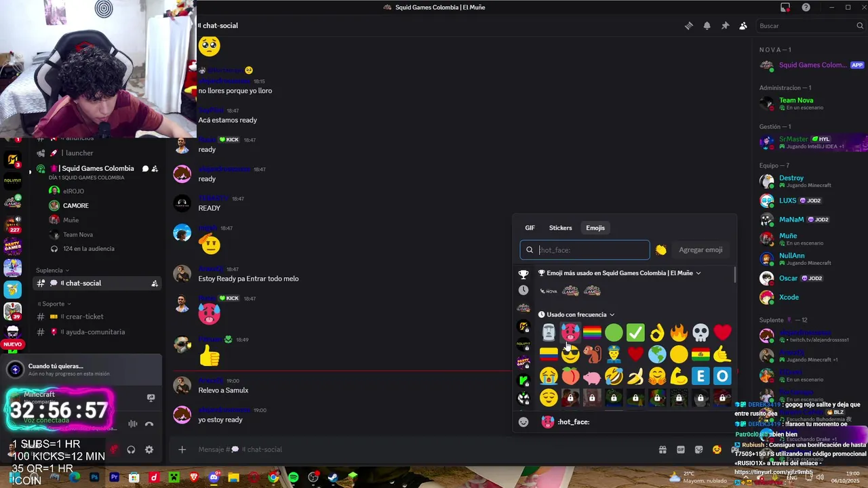Toggle noise suppression waveform icon
This screenshot has height=488, width=868.
pyautogui.click(x=133, y=424)
